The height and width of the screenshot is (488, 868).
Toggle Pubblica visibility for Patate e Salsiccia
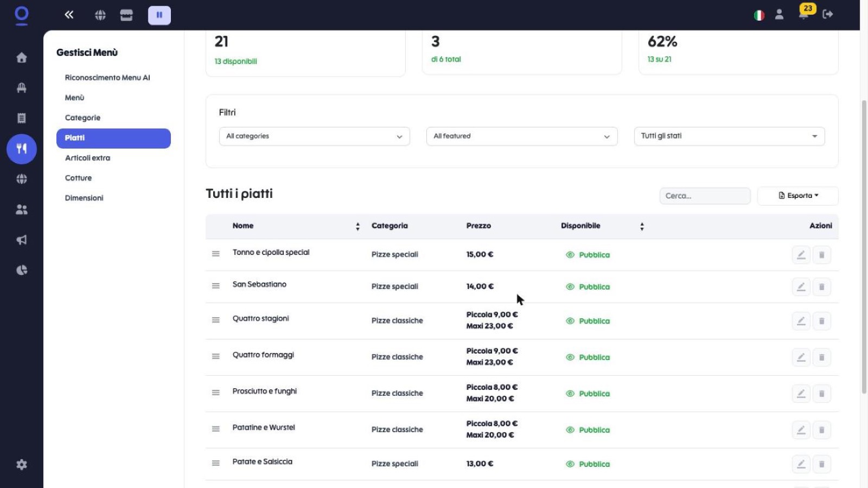[588, 464]
